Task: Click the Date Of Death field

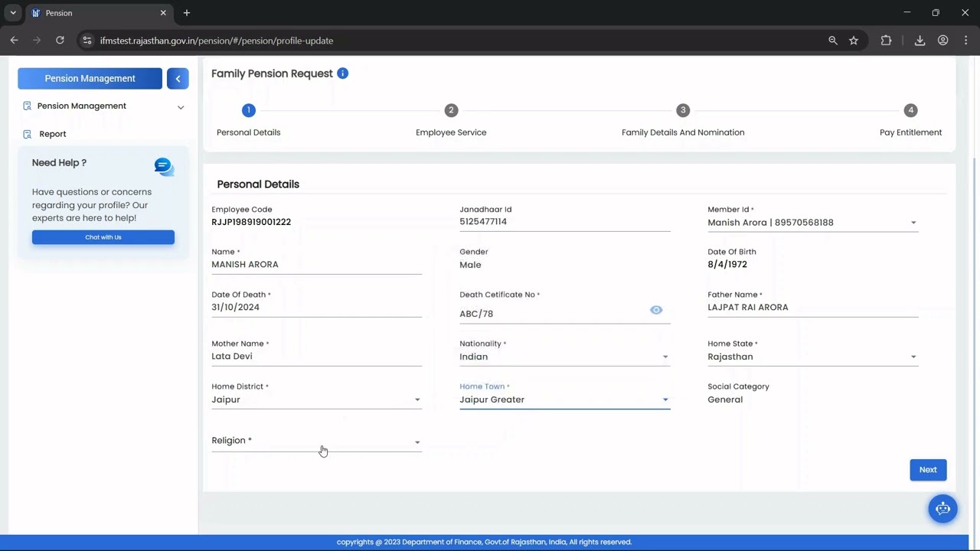Action: pyautogui.click(x=316, y=308)
